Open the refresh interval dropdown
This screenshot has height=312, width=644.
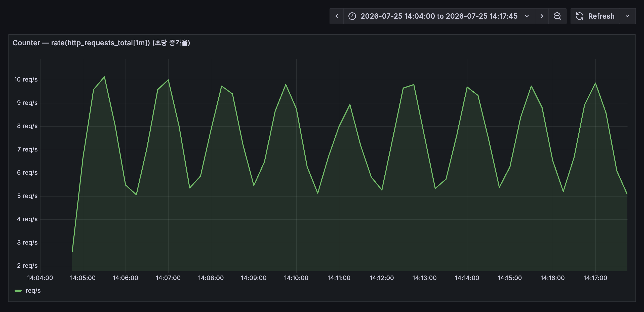627,16
